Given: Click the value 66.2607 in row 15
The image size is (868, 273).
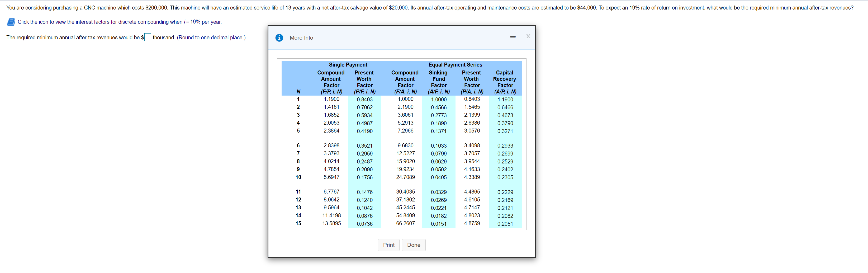Looking at the screenshot, I should [x=405, y=223].
